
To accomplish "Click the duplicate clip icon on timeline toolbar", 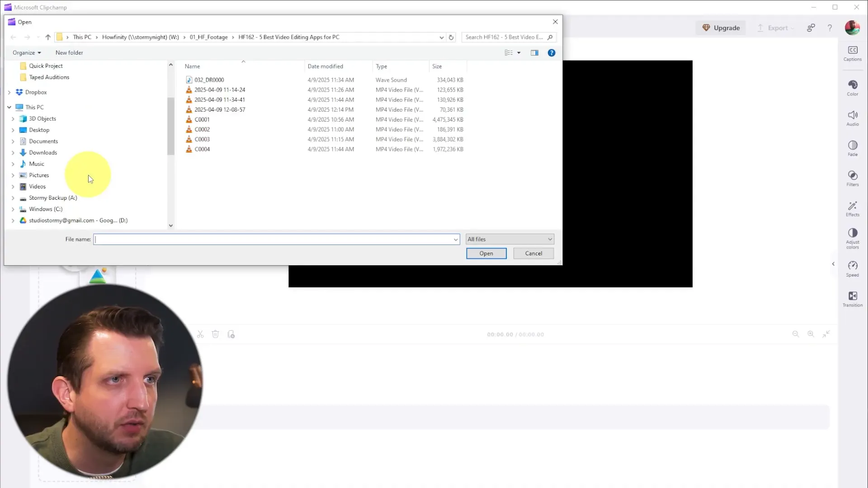I will coord(231,334).
